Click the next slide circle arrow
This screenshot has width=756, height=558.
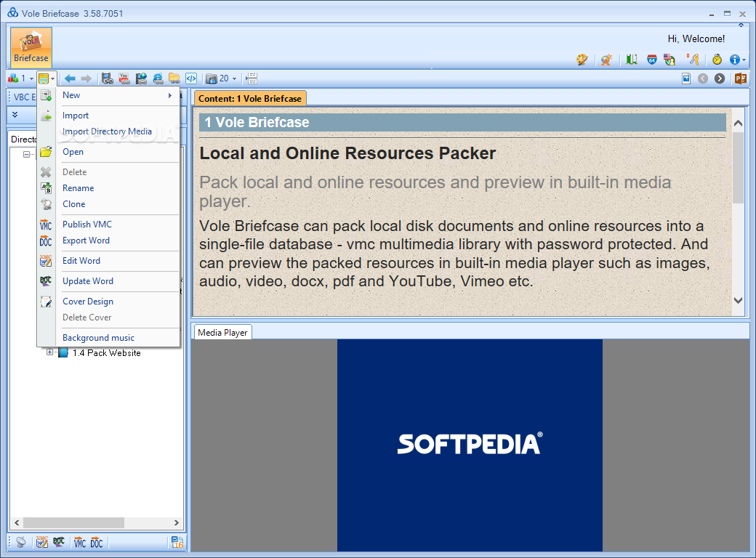[x=720, y=78]
